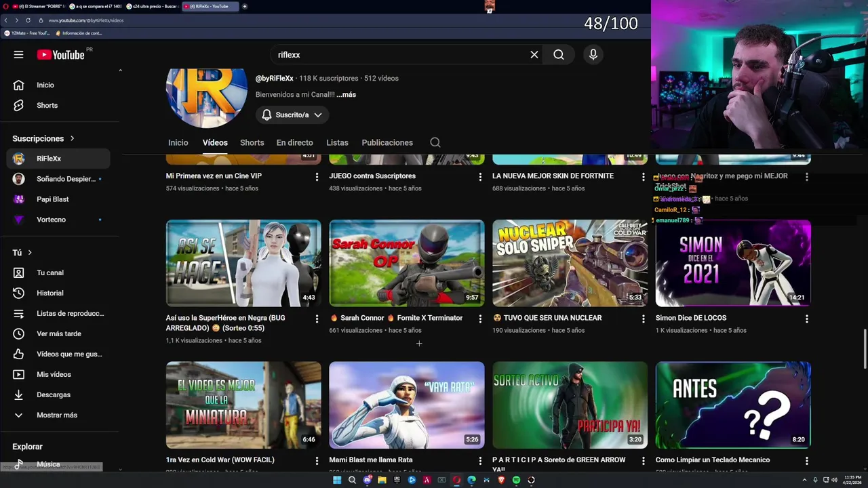This screenshot has width=868, height=488.
Task: Open Vídeos que me gustan
Action: (x=58, y=354)
